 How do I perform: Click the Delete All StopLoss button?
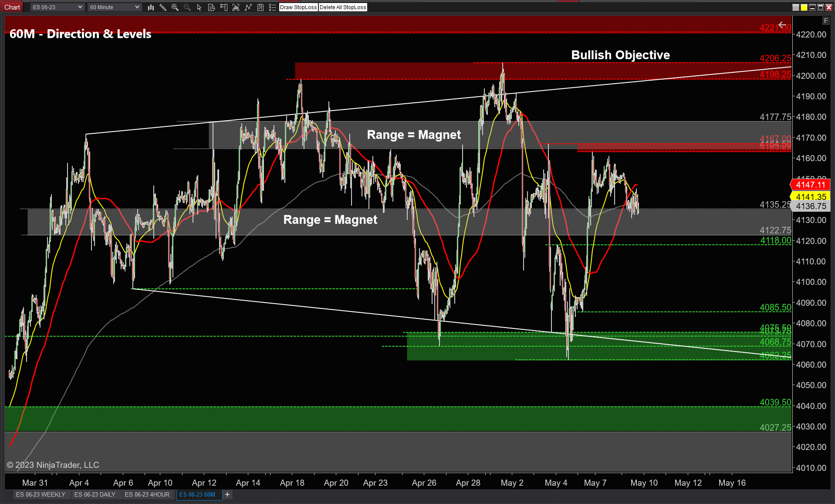(x=343, y=7)
